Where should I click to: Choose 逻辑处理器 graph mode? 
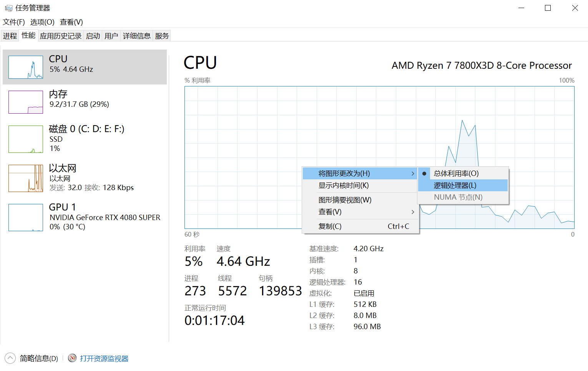tap(455, 185)
